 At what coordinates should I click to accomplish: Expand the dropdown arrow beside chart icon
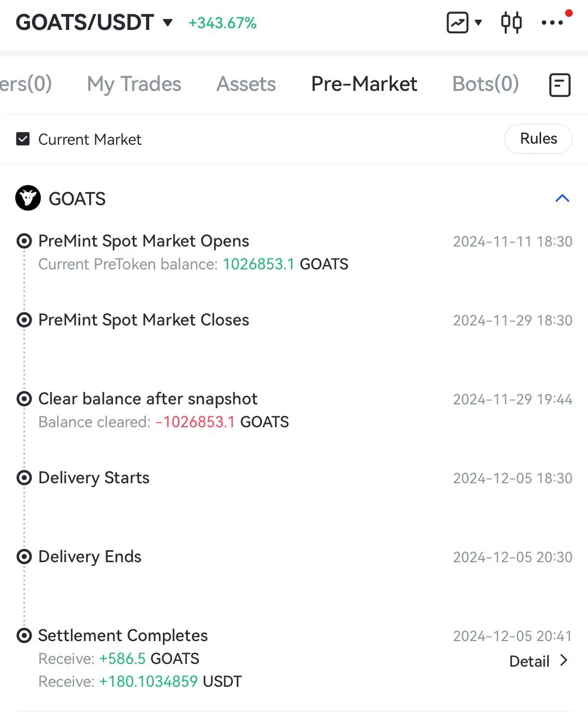point(478,23)
